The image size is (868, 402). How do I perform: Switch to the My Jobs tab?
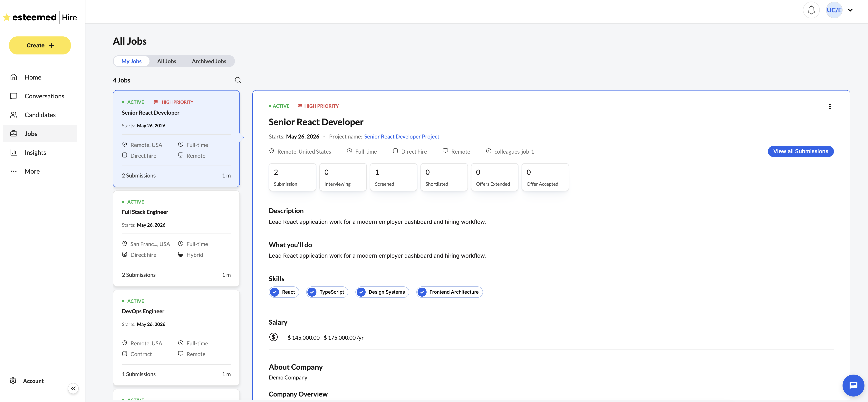(131, 61)
